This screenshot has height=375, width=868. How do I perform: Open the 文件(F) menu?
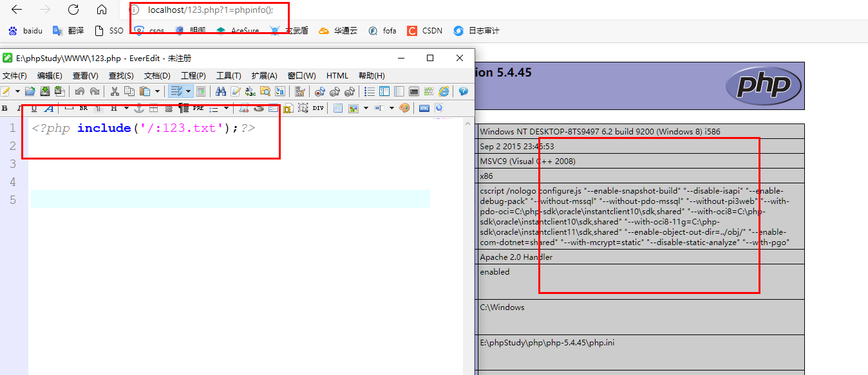[15, 75]
